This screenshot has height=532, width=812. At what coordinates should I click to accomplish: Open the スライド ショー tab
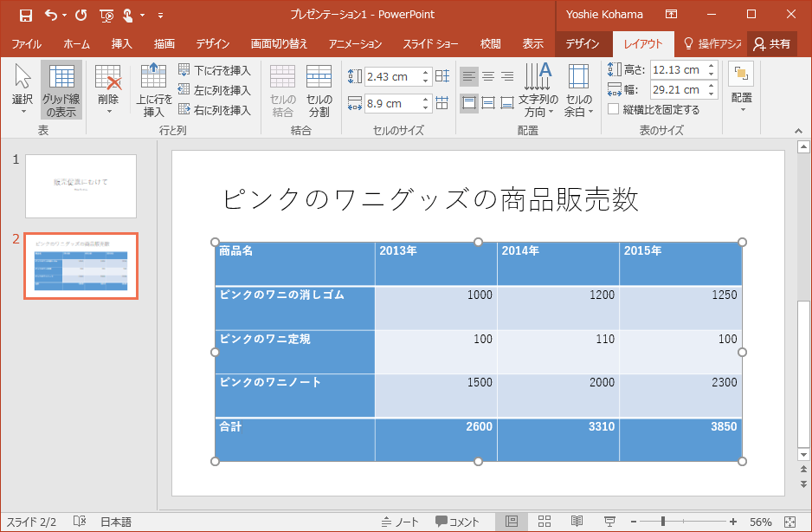tap(431, 44)
